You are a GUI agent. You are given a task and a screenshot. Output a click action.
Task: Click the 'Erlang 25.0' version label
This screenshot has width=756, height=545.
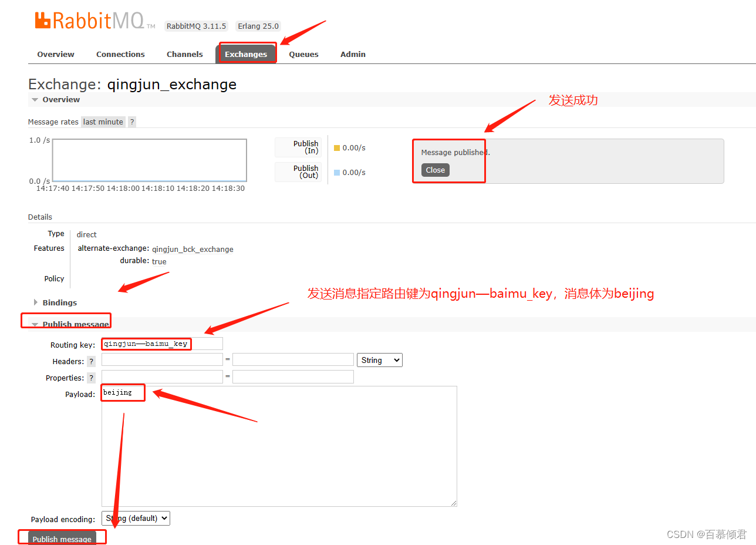258,26
